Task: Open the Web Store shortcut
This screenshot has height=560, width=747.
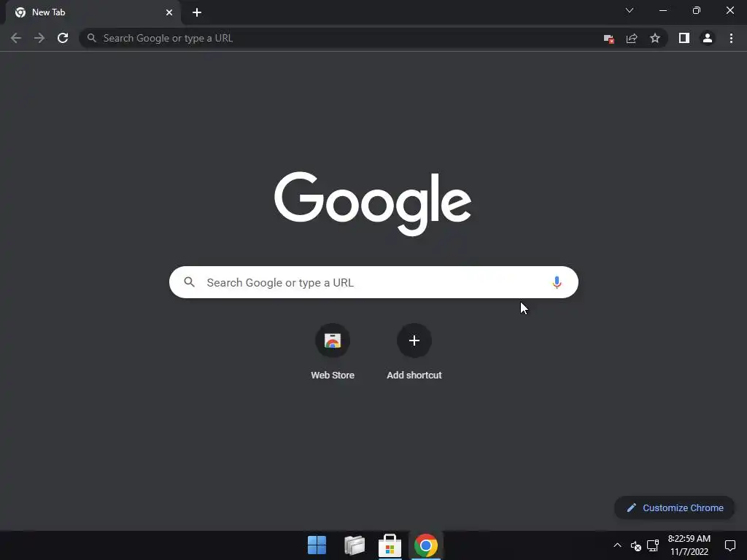Action: (333, 351)
